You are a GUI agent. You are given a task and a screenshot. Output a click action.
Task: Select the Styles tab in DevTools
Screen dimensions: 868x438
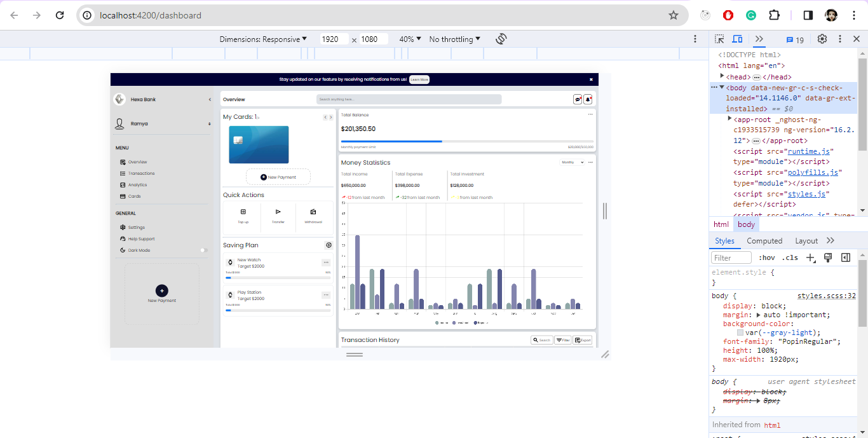[x=724, y=241]
